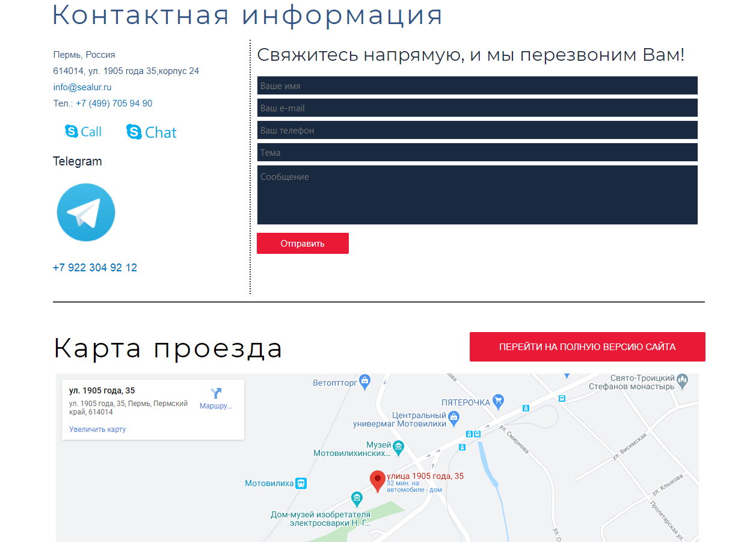Click the Пермь, Россия text
This screenshot has height=542, width=756.
[x=84, y=55]
